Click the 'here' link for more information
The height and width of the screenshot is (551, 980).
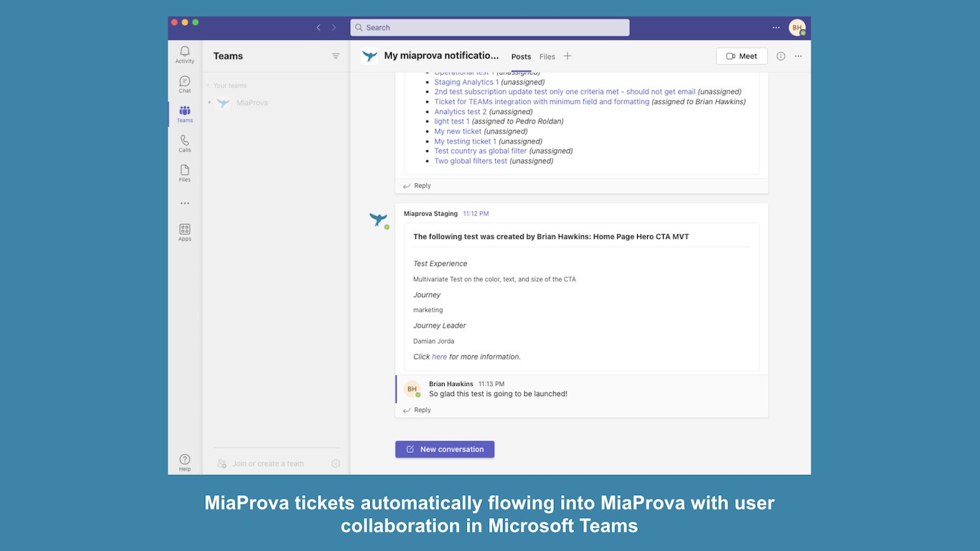click(439, 357)
